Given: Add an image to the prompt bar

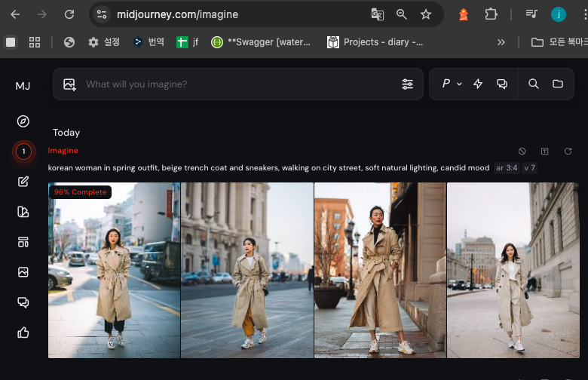Looking at the screenshot, I should pyautogui.click(x=69, y=84).
